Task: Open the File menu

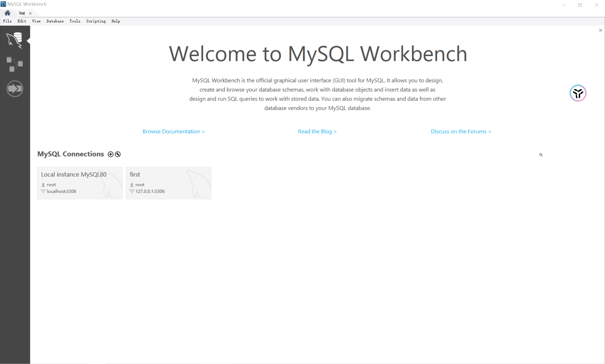Action: click(7, 21)
